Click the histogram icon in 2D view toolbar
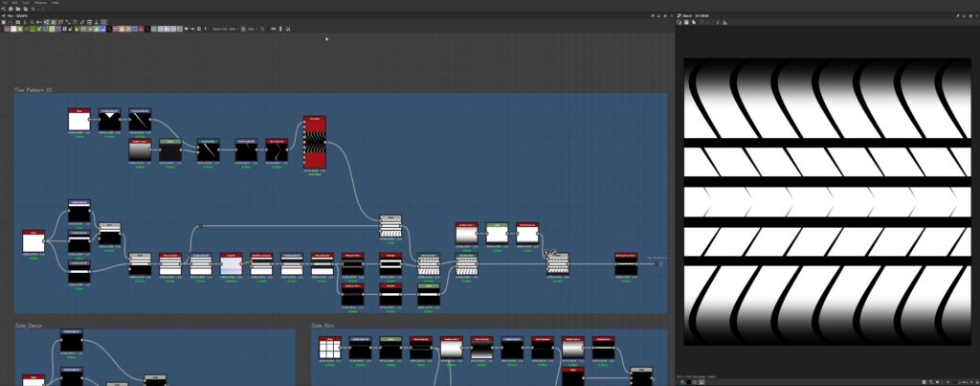 724,23
